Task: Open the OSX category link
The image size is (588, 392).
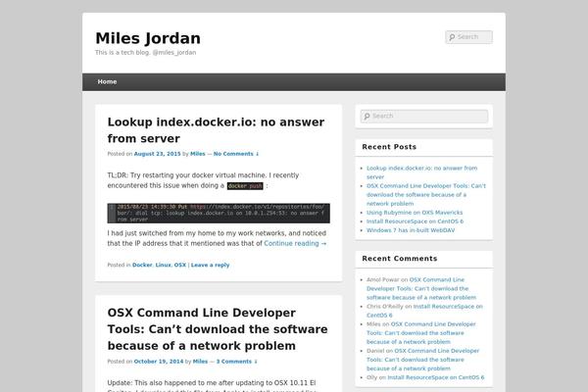Action: (180, 265)
